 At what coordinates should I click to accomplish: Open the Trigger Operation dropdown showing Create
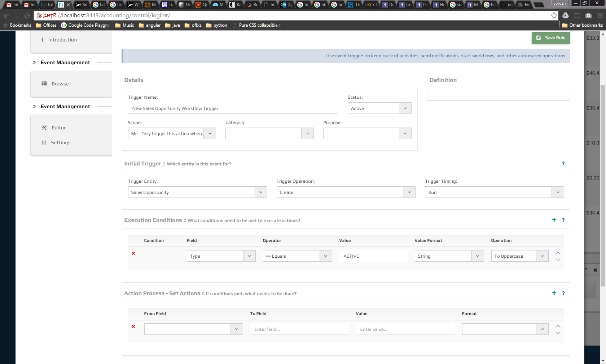[x=346, y=192]
